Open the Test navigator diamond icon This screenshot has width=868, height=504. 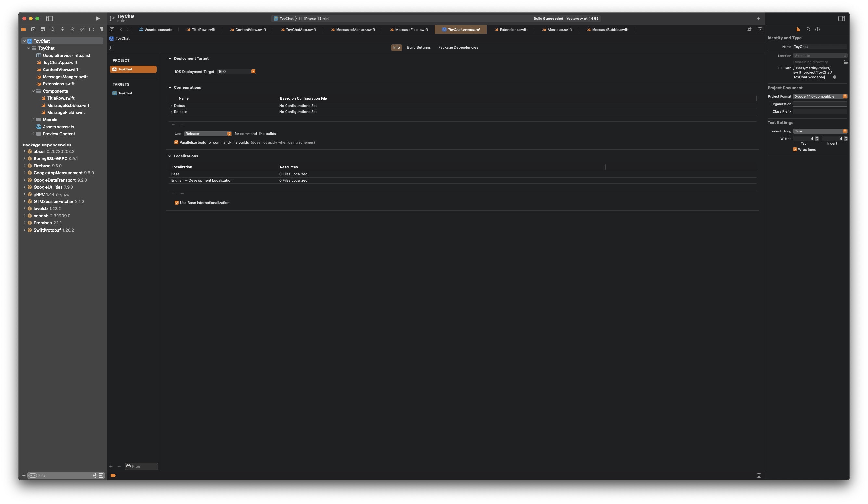[72, 30]
